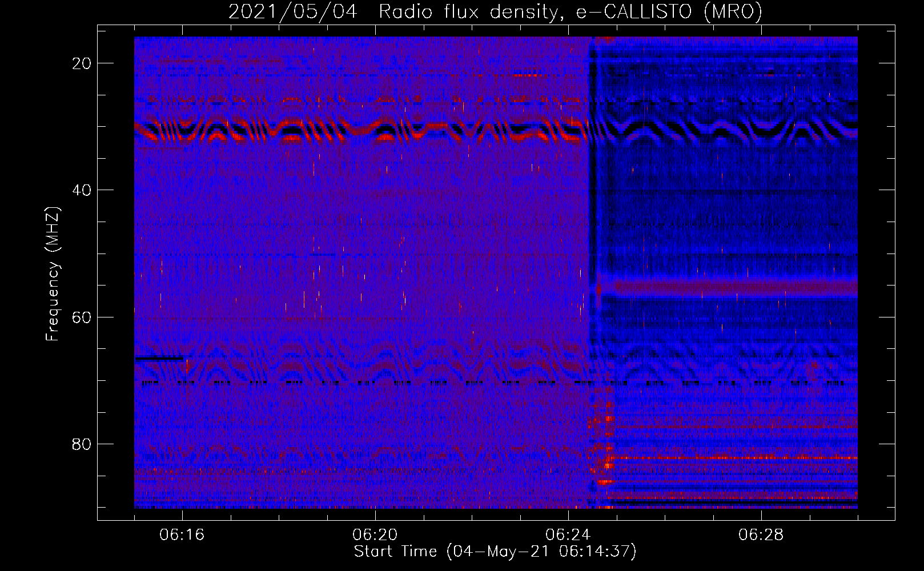Click the 40 MHz frequency tick label

(x=82, y=190)
